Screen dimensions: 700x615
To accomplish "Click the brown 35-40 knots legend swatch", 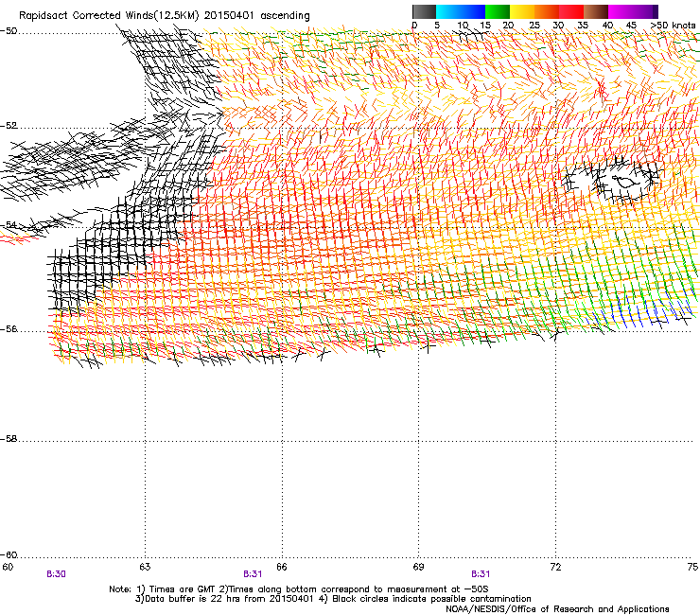I will (596, 11).
